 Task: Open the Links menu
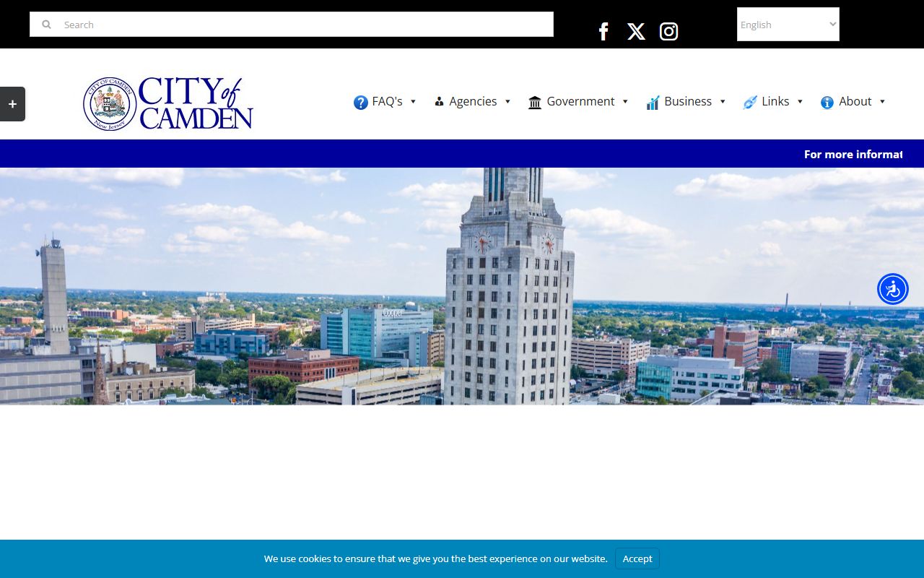pos(775,102)
